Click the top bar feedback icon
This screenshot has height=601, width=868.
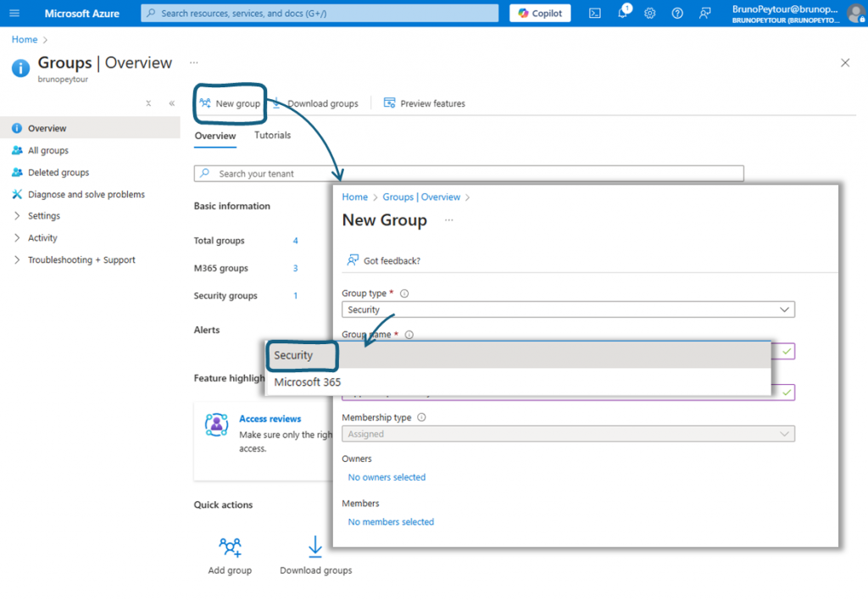coord(704,14)
